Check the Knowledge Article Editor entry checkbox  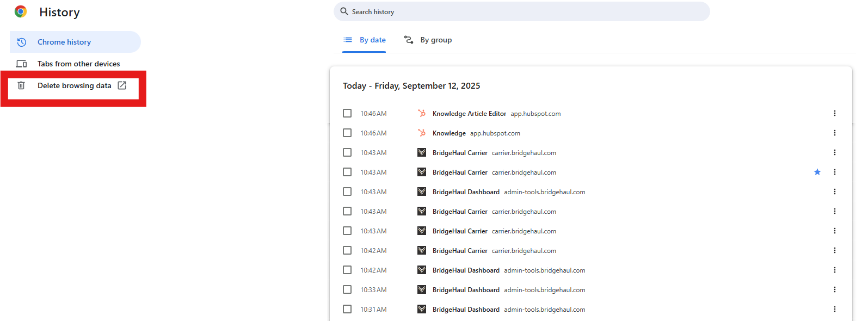(x=347, y=113)
